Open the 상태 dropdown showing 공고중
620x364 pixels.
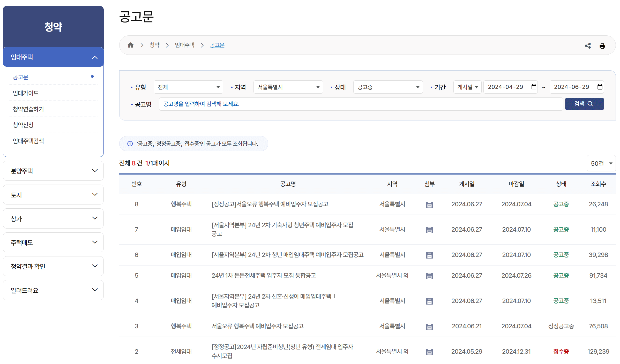pos(387,87)
